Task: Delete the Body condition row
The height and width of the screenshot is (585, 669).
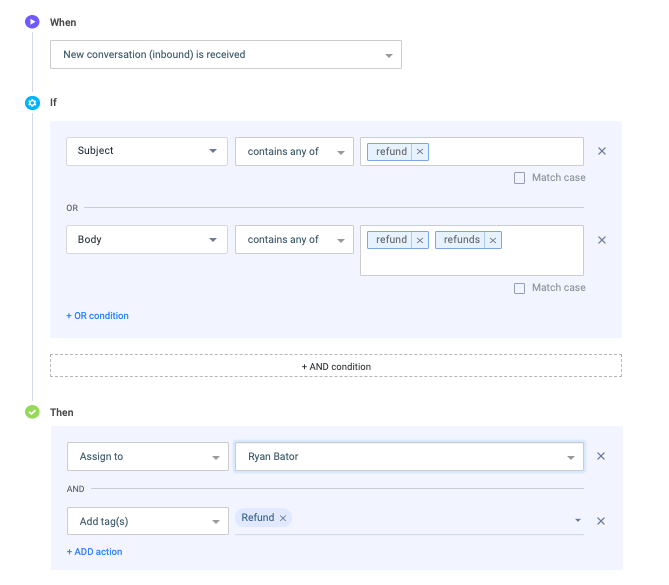Action: 602,240
